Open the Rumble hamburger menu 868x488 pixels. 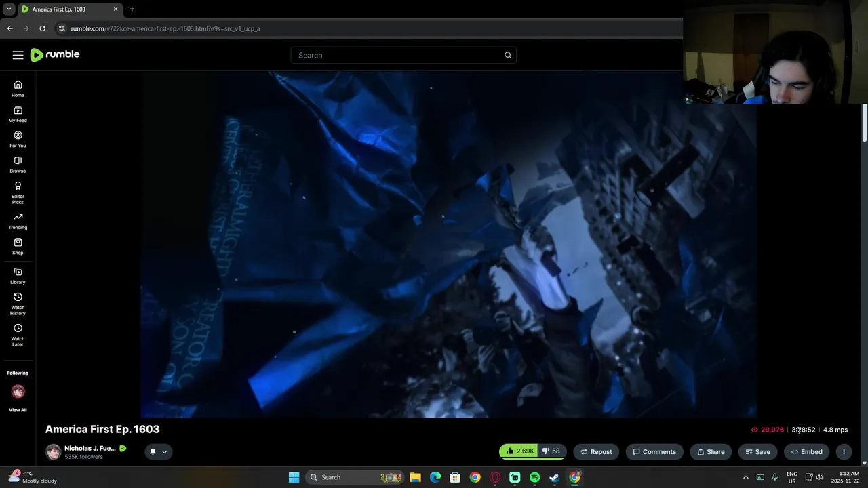[18, 55]
